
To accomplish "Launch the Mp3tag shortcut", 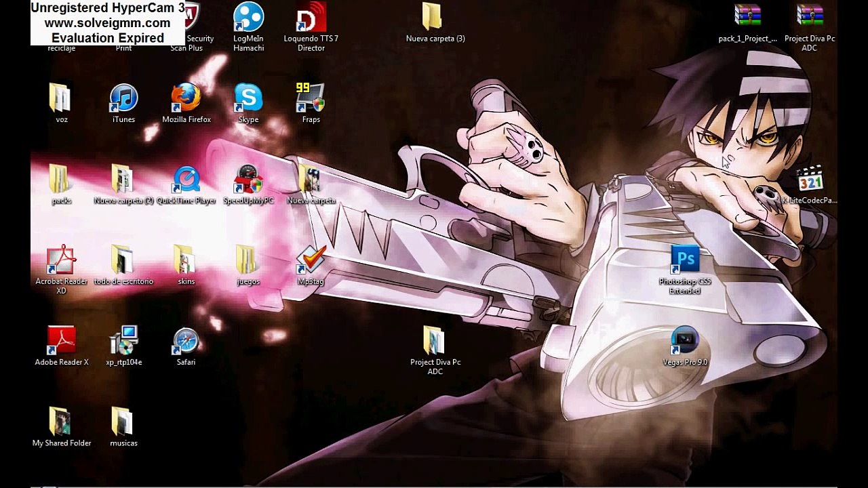I will click(x=311, y=260).
